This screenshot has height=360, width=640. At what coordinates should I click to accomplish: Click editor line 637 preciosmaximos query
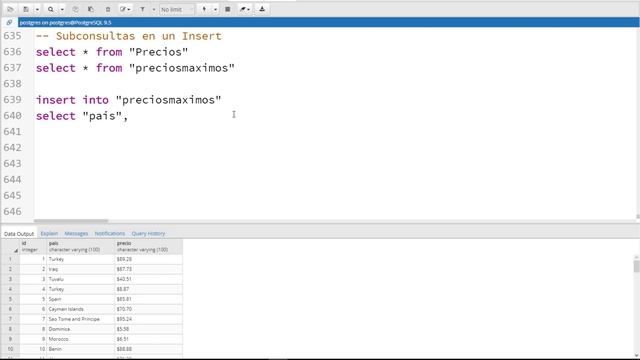(x=135, y=68)
